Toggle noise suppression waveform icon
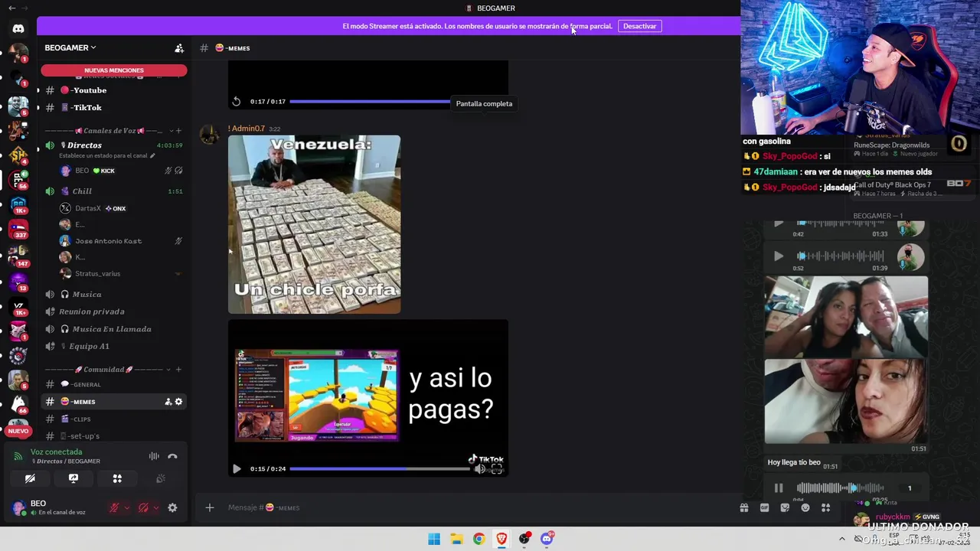 pyautogui.click(x=154, y=456)
